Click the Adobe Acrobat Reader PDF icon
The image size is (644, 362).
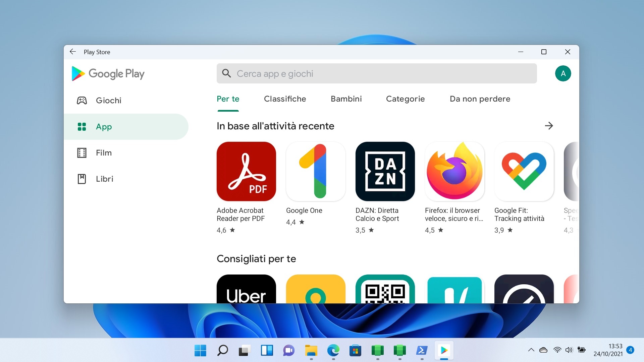246,171
